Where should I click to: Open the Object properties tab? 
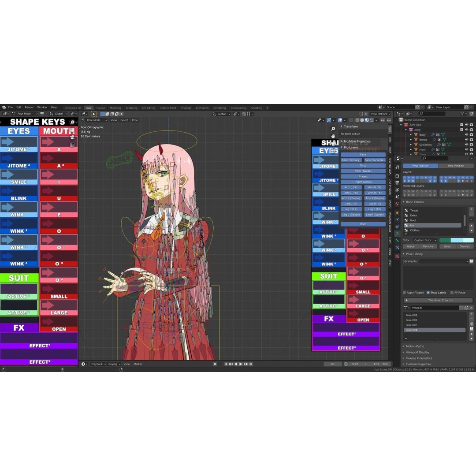point(398,212)
